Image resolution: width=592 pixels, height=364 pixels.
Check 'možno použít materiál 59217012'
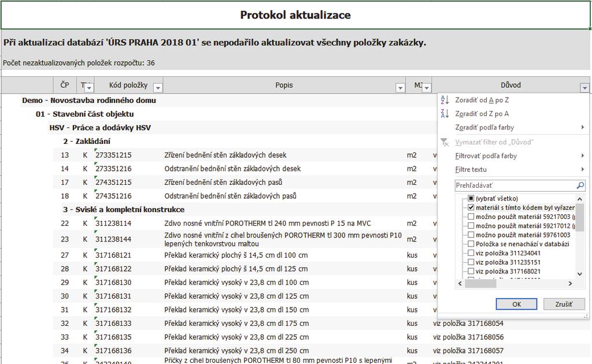[471, 225]
